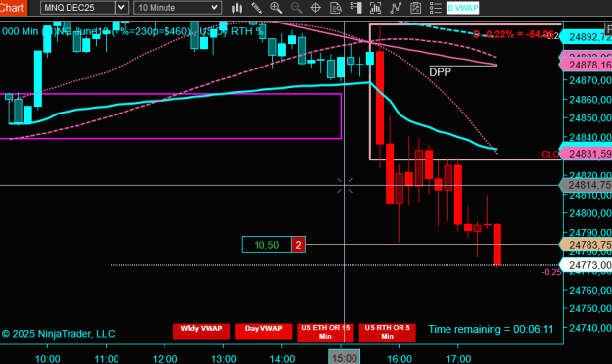The image size is (612, 364).
Task: Click the Day VWAP button
Action: click(263, 332)
